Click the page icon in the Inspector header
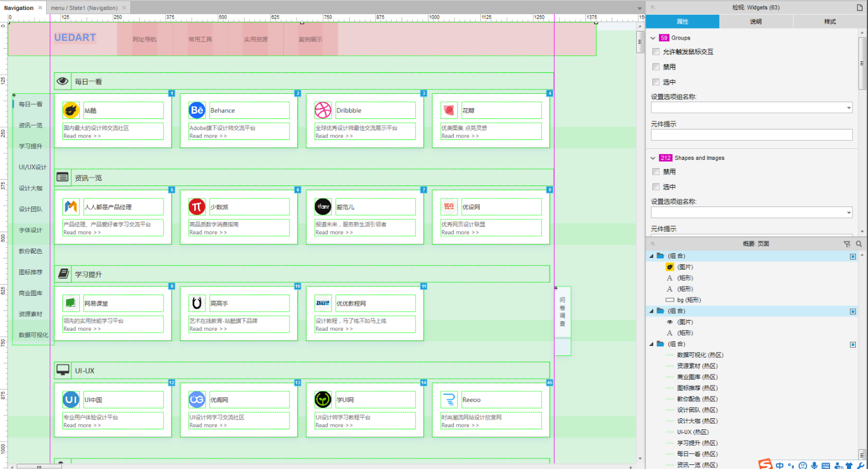 click(859, 8)
